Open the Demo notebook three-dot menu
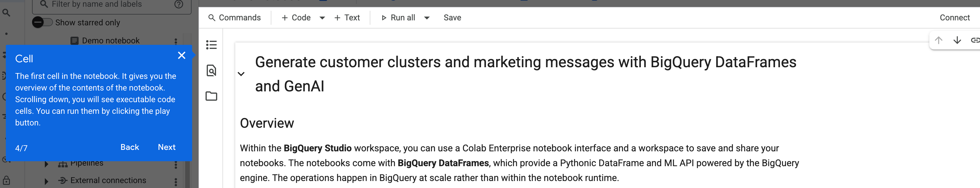 tap(175, 40)
